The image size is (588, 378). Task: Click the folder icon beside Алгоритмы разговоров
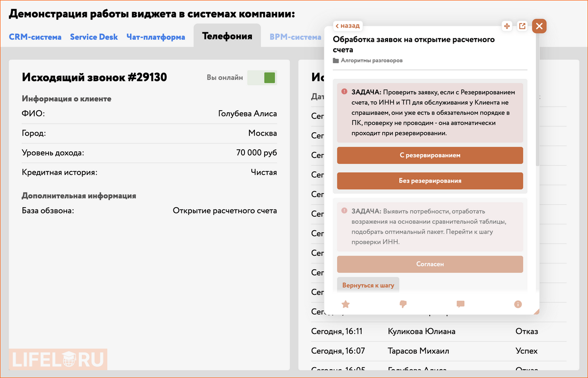pos(336,60)
